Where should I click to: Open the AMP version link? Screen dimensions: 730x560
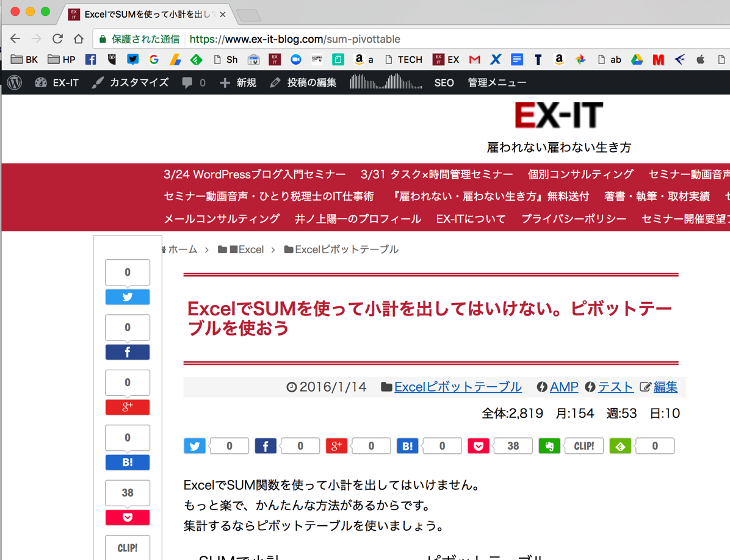[564, 387]
